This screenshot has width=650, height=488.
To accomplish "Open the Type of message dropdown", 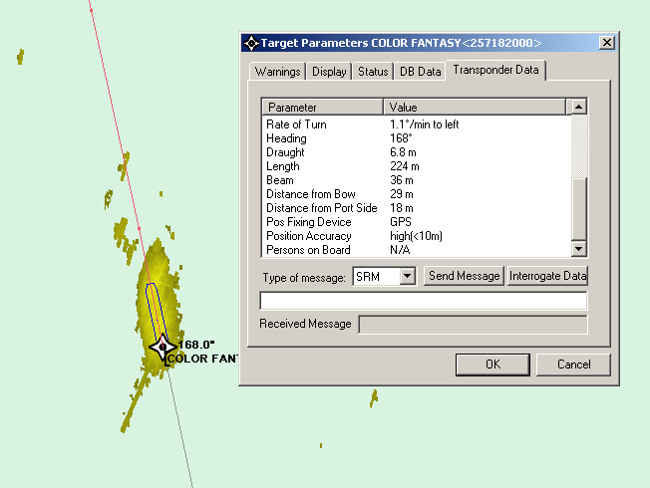I will click(407, 276).
